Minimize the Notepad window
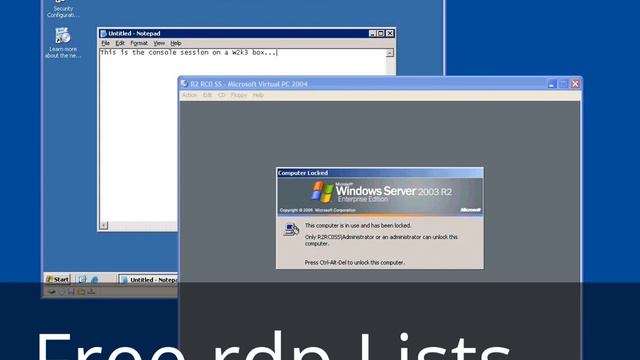This screenshot has height=360, width=640. pos(372,33)
